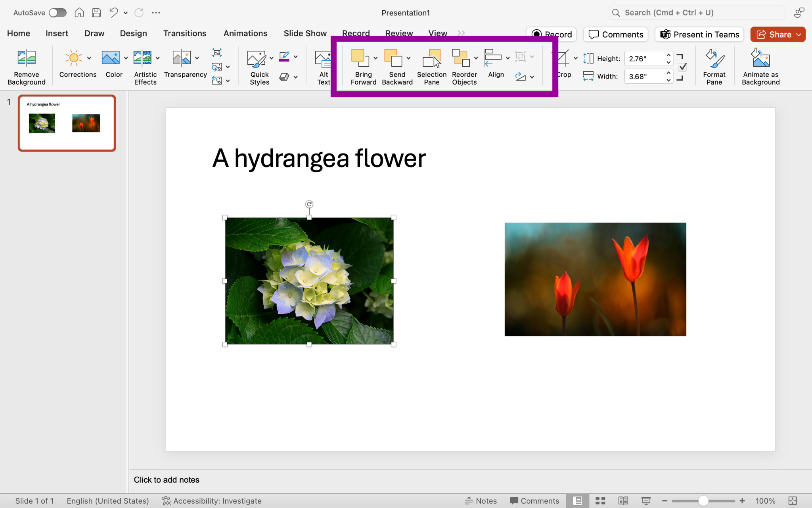Open the Home tab
This screenshot has height=508, width=812.
[x=19, y=33]
